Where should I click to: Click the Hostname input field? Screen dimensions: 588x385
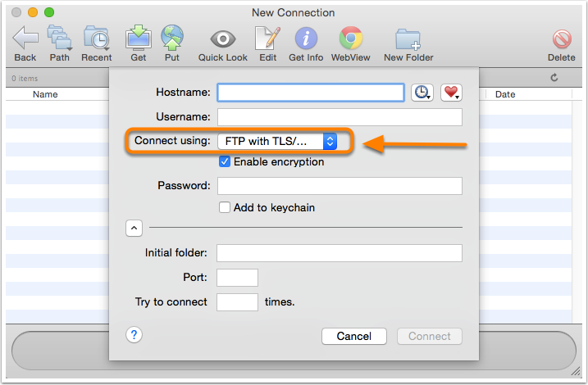point(311,93)
